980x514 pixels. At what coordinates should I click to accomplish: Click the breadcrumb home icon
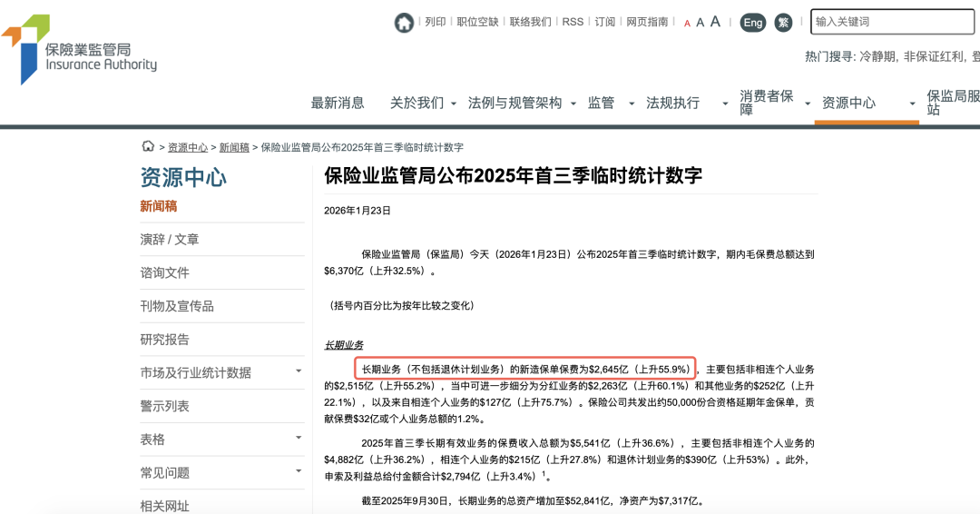[148, 146]
